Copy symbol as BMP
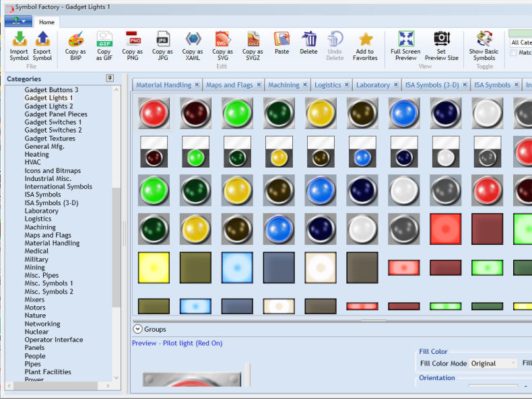Viewport: 532px width, 399px height. [x=75, y=46]
